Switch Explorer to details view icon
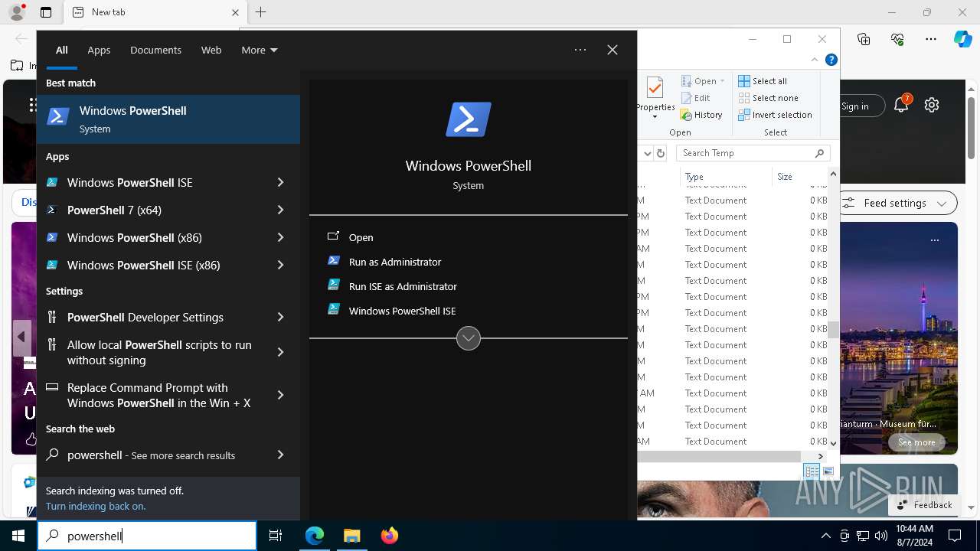 pos(812,471)
